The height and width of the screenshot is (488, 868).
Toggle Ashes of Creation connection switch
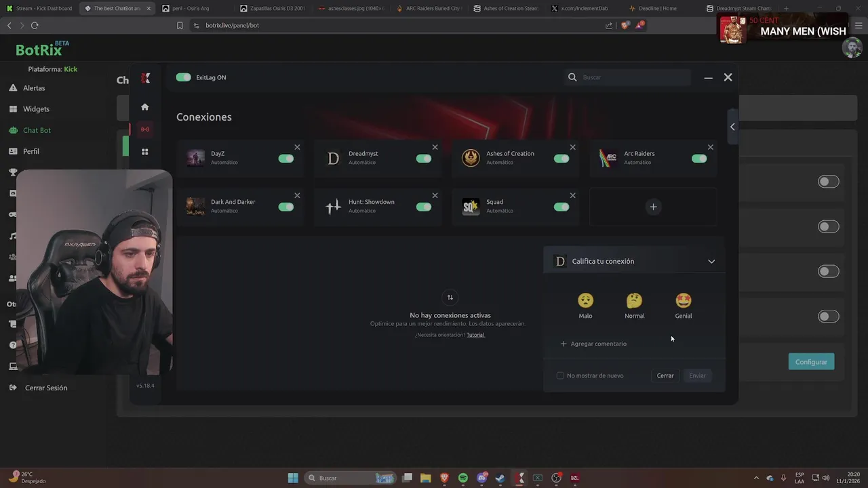coord(561,159)
